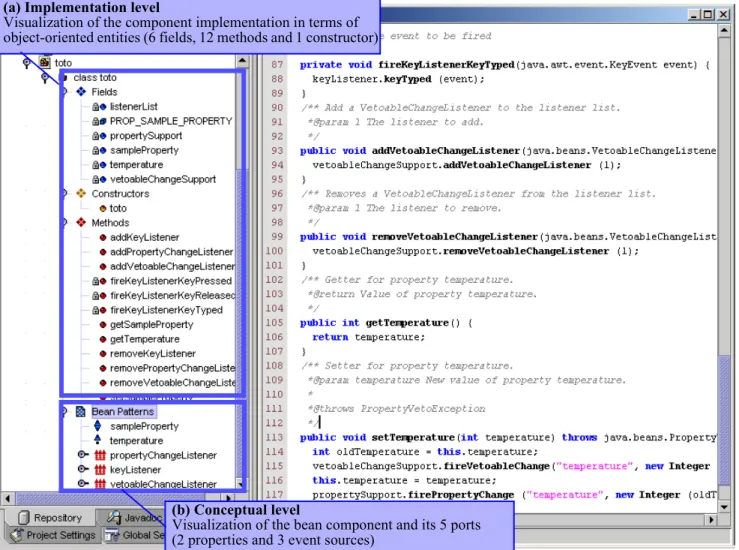Click the getTemperature method name in code
This screenshot has height=550, width=739.
pyautogui.click(x=407, y=323)
